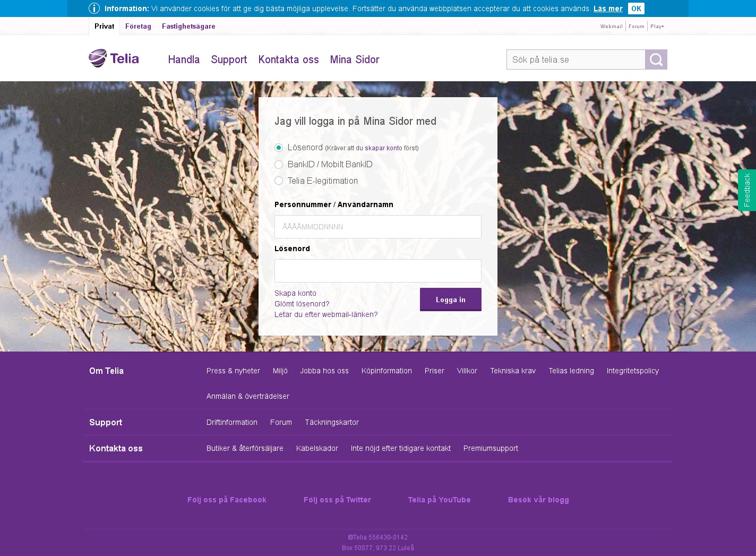Click the Support footer heading
The width and height of the screenshot is (756, 556).
106,422
